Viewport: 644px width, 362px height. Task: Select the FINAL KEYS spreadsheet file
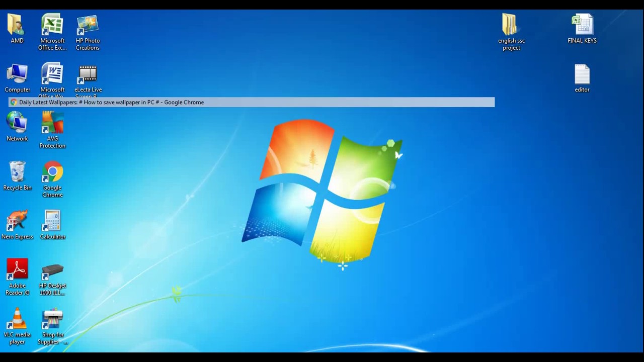tap(582, 29)
